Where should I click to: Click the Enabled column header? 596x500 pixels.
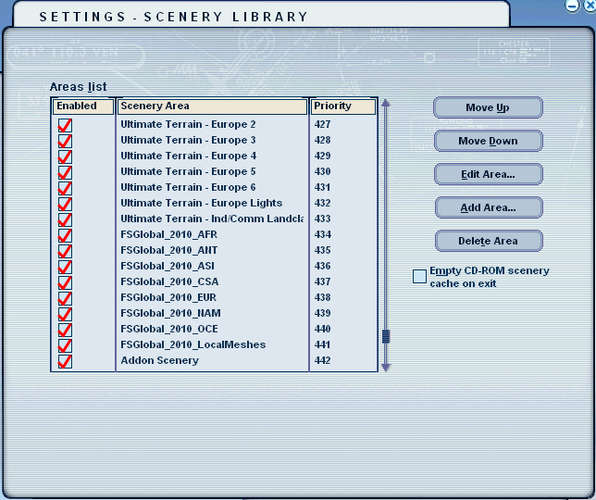pos(83,106)
